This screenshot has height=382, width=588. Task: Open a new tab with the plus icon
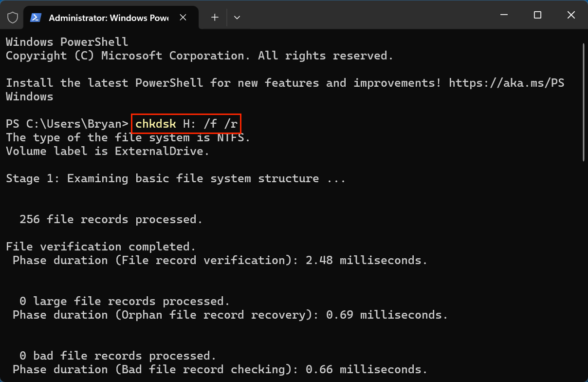(215, 17)
